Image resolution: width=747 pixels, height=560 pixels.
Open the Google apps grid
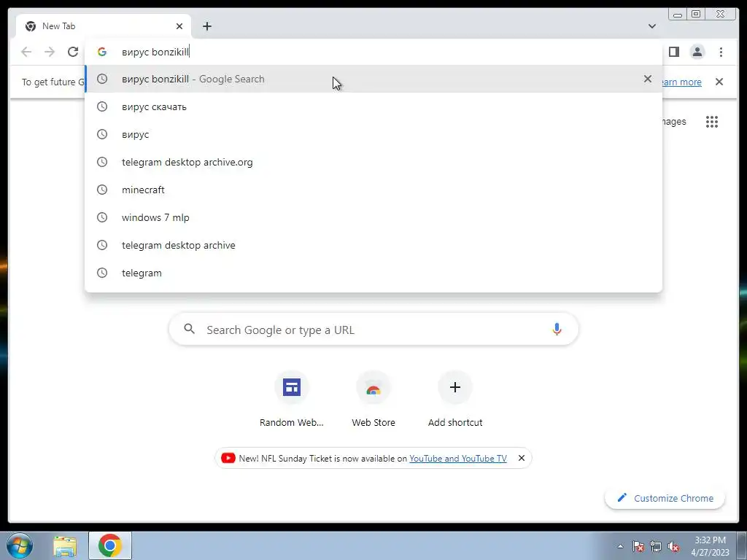point(712,122)
